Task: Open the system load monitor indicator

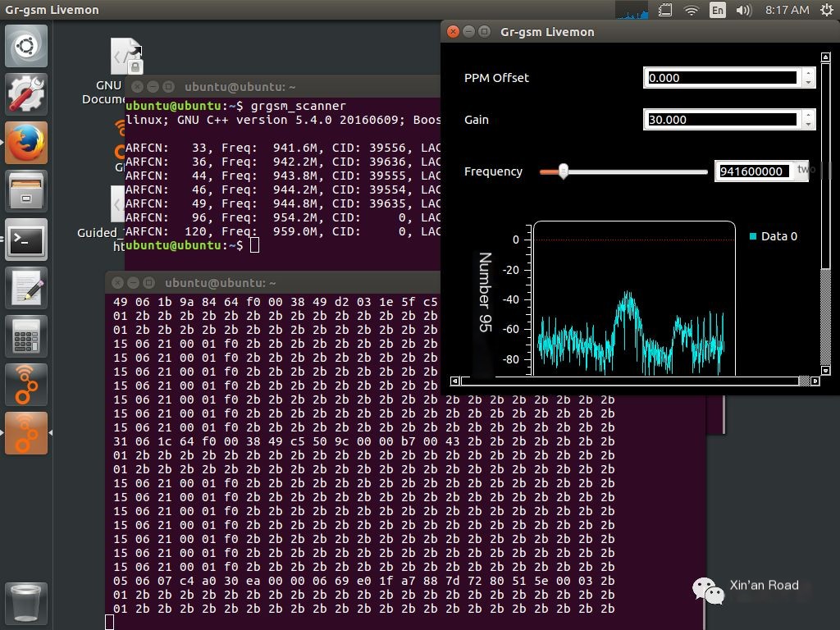Action: [632, 10]
